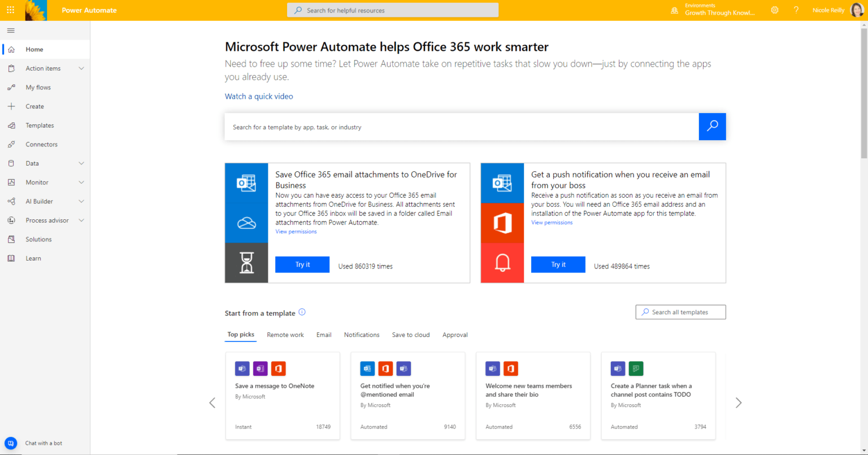Click the Power Automate settings gear
Image resolution: width=868 pixels, height=455 pixels.
[775, 10]
